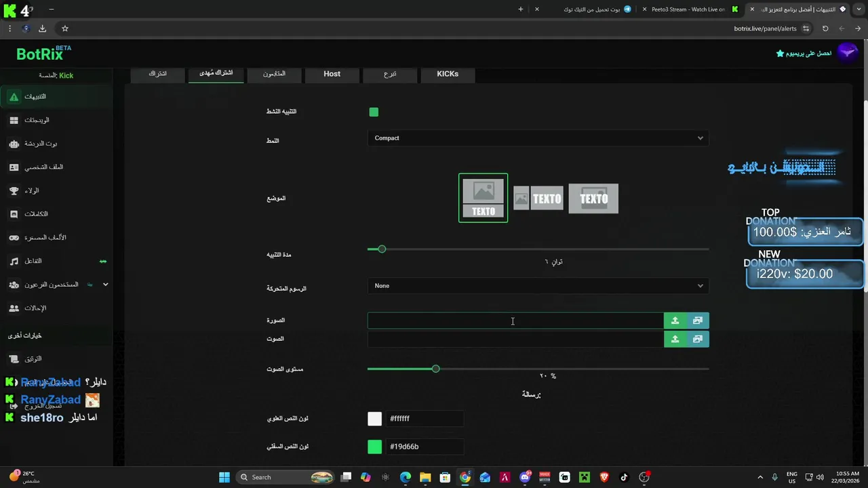
Task: Focus the الصوت sound URL input field
Action: click(x=515, y=339)
